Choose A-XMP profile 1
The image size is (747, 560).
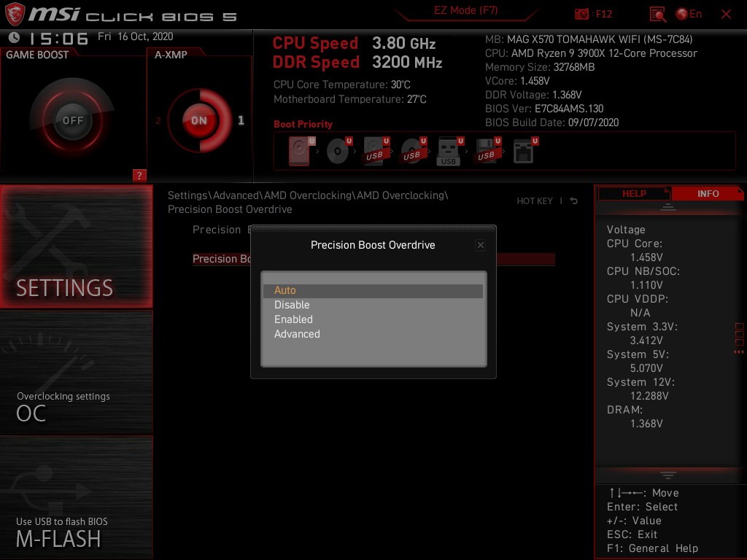241,120
